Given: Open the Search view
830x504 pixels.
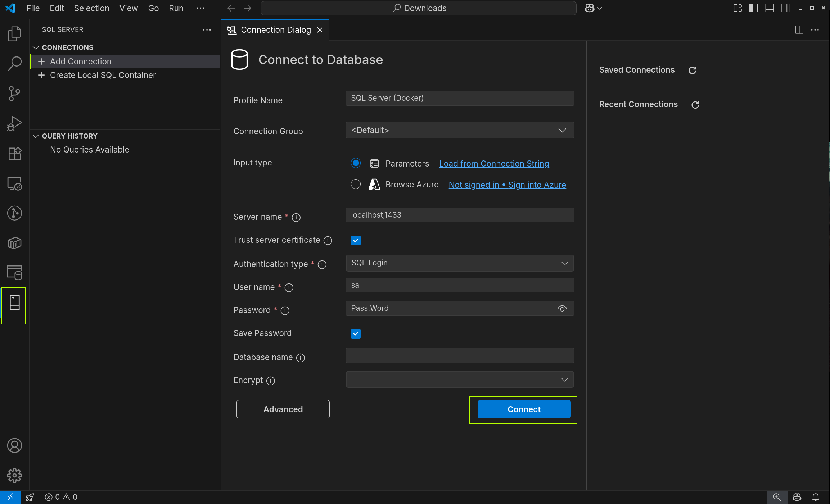Looking at the screenshot, I should coord(14,63).
